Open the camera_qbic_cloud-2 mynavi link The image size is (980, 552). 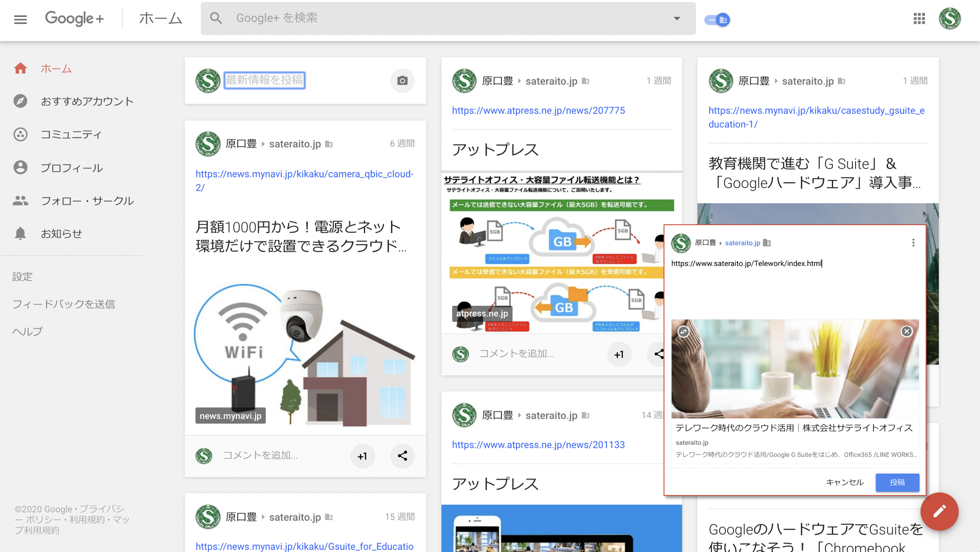[x=305, y=180]
